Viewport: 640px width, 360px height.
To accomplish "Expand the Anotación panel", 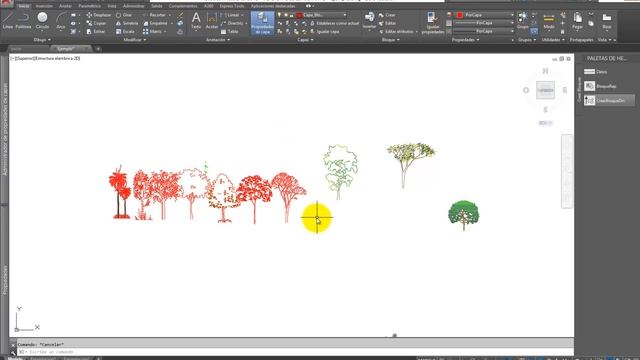I will 218,40.
